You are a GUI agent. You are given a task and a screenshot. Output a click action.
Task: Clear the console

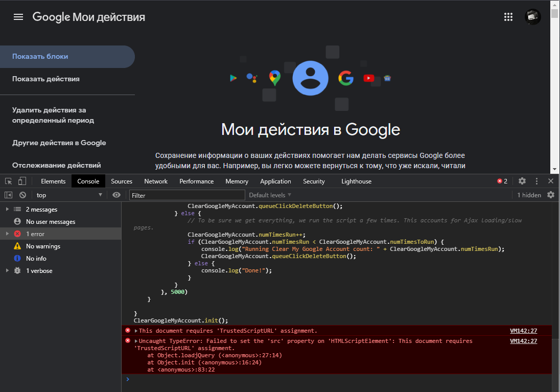click(22, 195)
